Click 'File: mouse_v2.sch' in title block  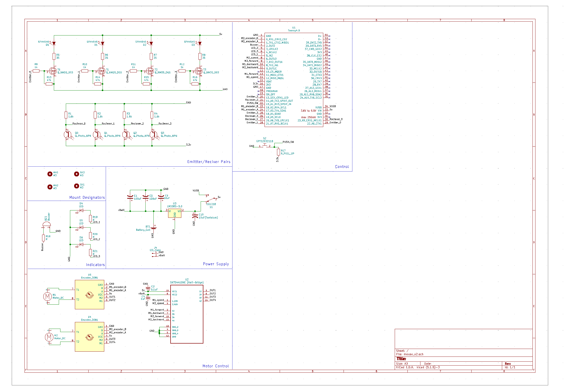410,354
